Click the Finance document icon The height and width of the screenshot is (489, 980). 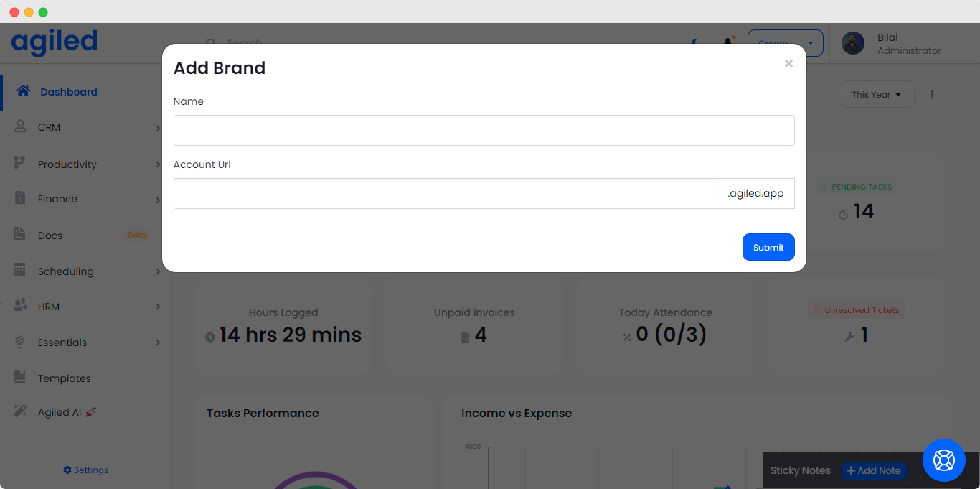click(20, 198)
